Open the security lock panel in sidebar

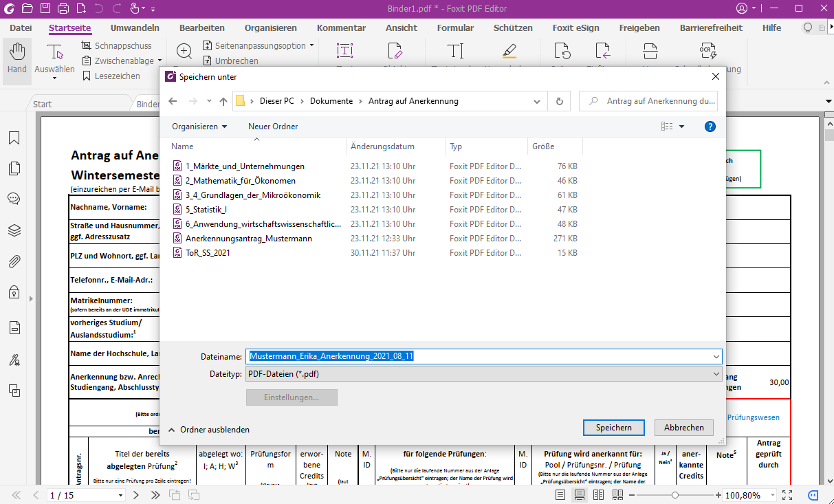pyautogui.click(x=14, y=292)
